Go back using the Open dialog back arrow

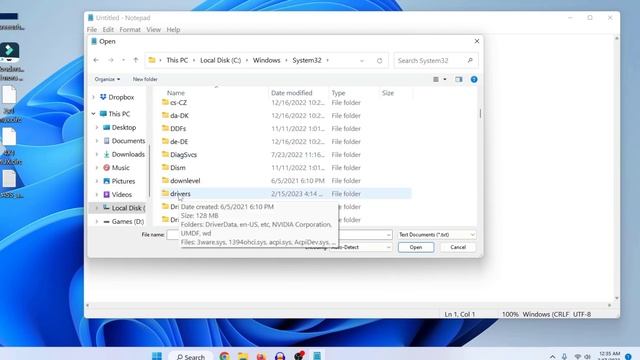tap(96, 60)
